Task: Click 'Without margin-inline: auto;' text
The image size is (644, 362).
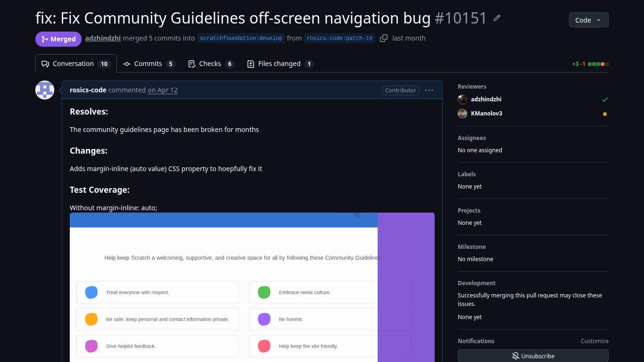Action: (113, 208)
